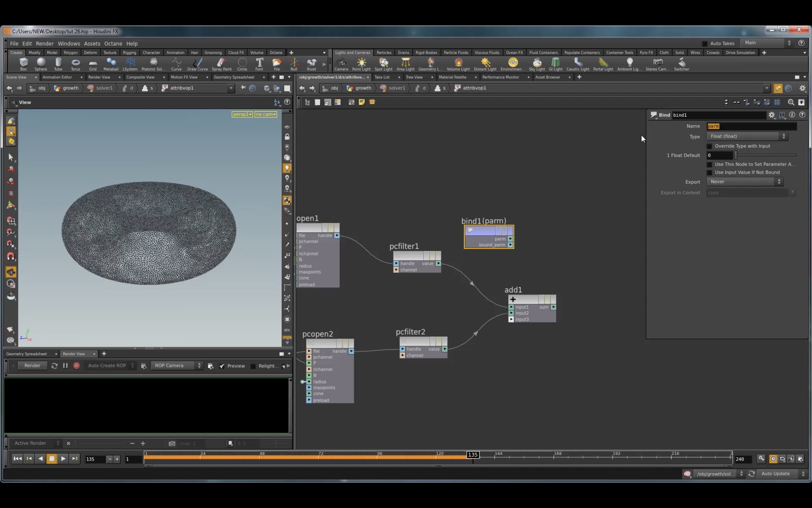
Task: Enable Use Input Value If Not Bound
Action: pyautogui.click(x=709, y=172)
